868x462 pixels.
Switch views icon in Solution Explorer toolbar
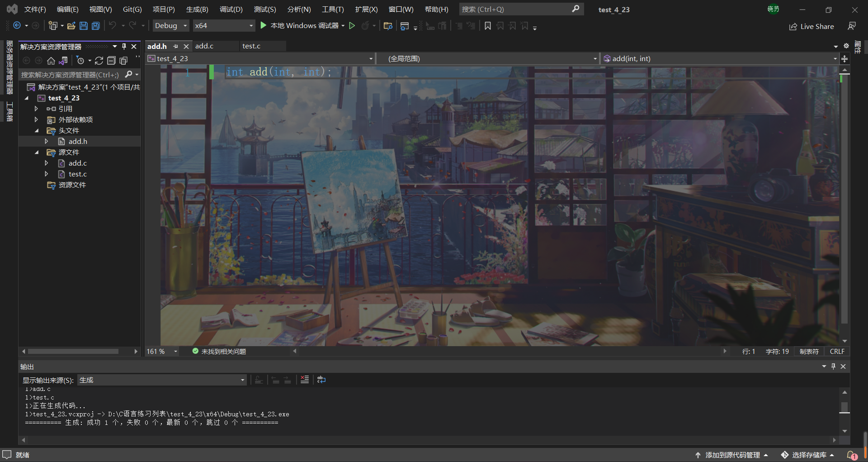click(63, 61)
